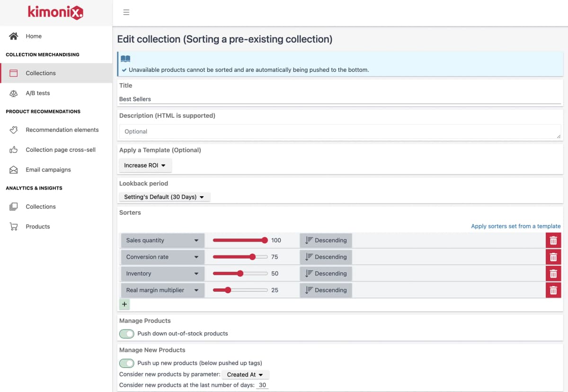Click the book icon in info banner
Viewport: 568px width, 392px height.
point(125,59)
